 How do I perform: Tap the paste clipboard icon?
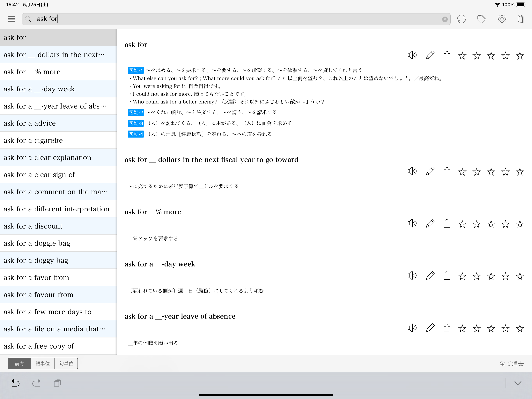[x=57, y=383]
